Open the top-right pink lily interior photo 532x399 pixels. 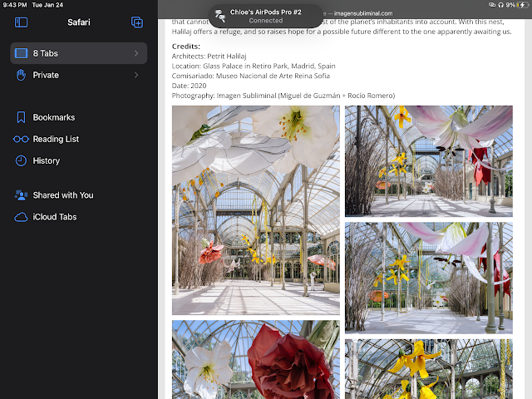(429, 161)
